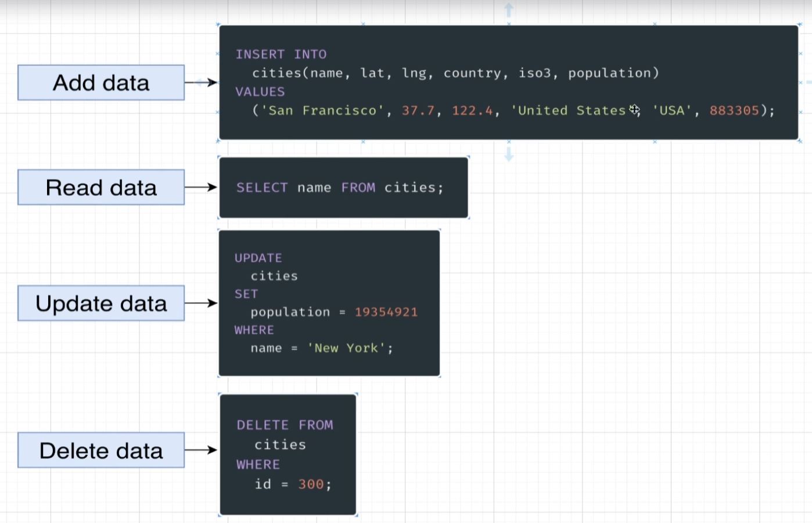Click the 'United States' string value
This screenshot has height=523, width=812.
point(572,110)
